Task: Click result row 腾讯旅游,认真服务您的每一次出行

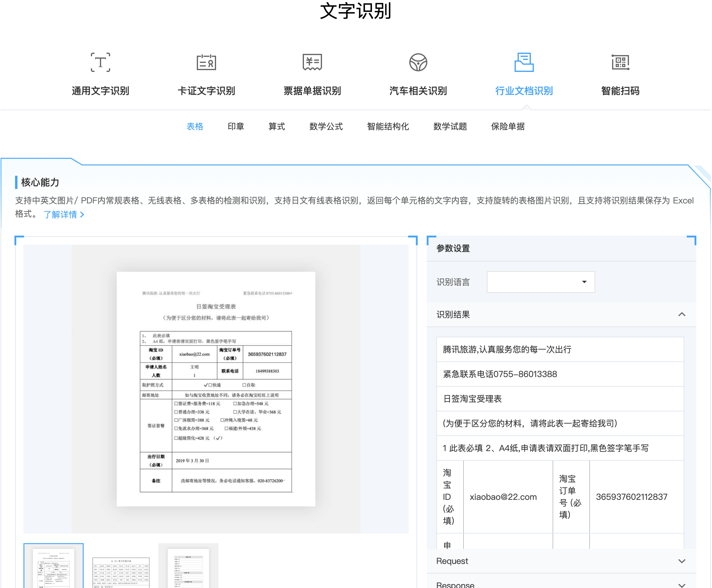Action: coord(560,350)
